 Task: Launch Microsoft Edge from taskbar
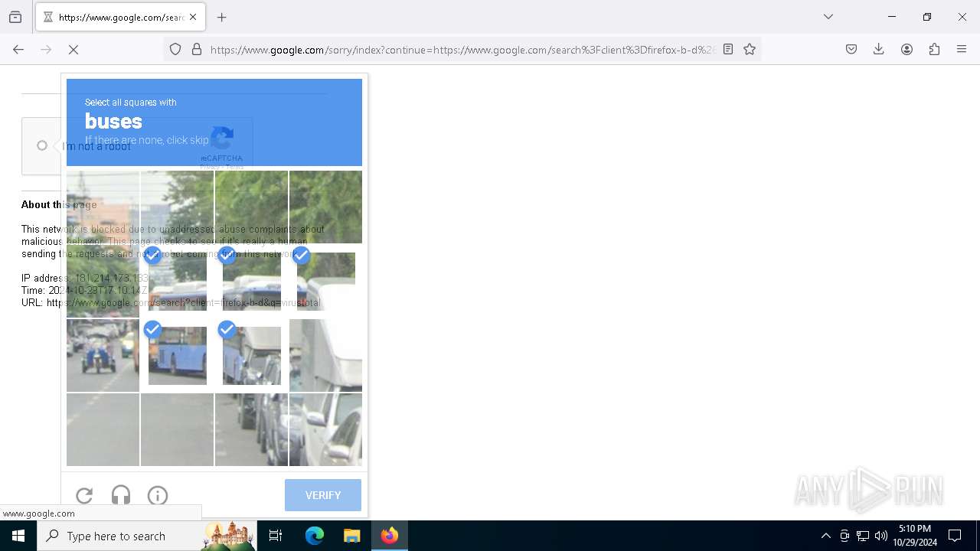point(315,536)
